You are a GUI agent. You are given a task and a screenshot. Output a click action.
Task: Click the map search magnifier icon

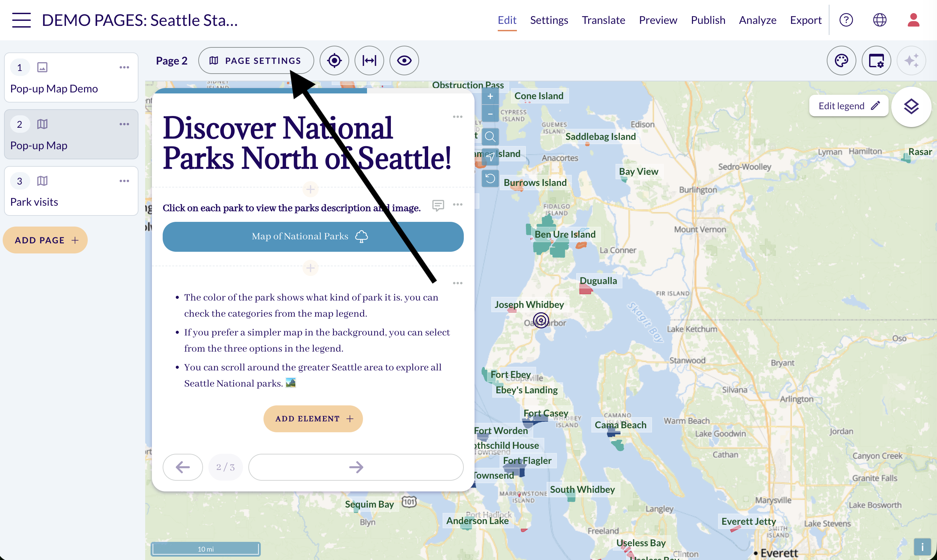(490, 136)
